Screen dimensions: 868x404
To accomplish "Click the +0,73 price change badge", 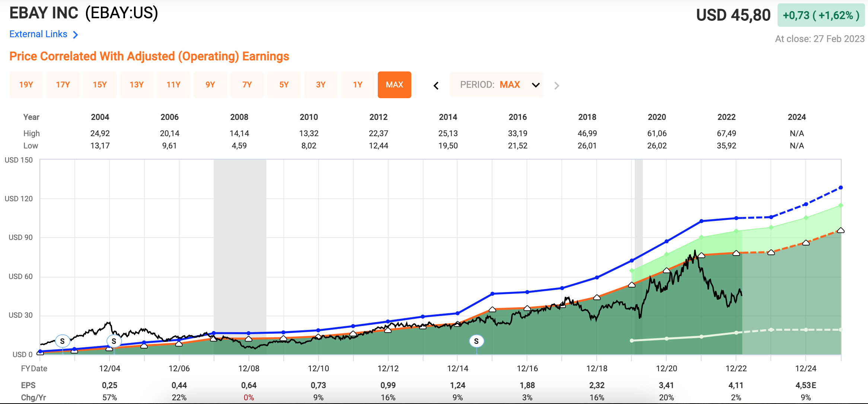I will (820, 15).
